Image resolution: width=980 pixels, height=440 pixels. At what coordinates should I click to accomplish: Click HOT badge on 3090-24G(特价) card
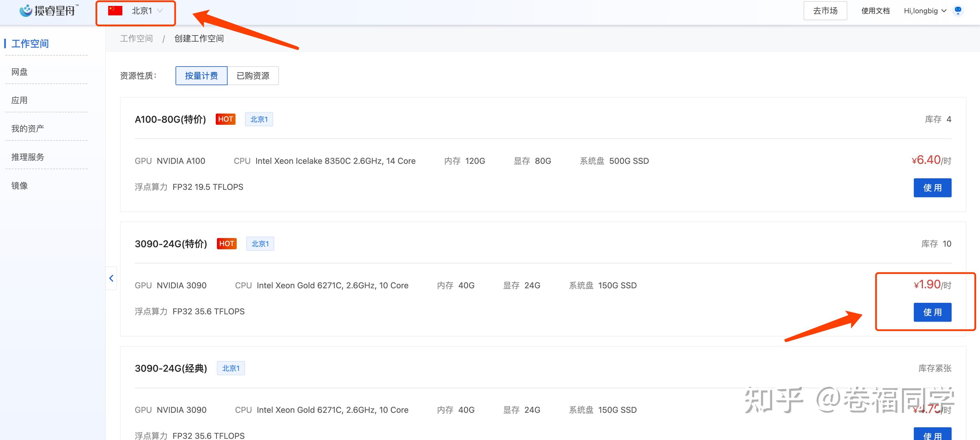click(x=226, y=244)
